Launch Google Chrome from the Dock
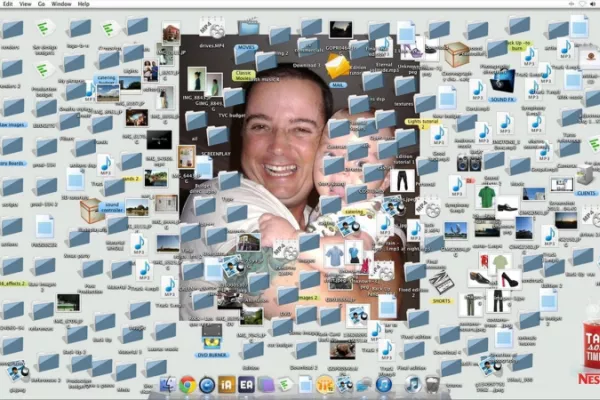This screenshot has width=600, height=400. tap(187, 385)
